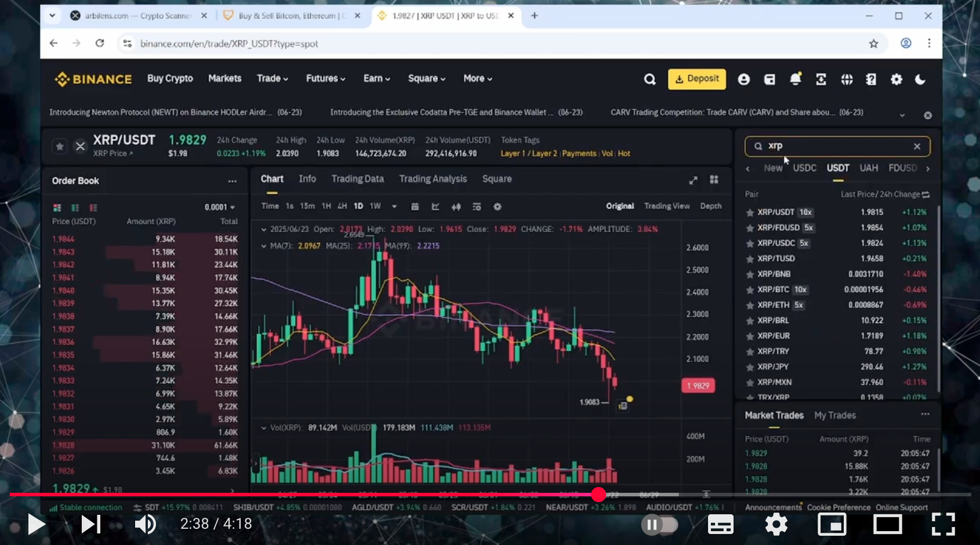Open Order Book more options
980x545 pixels.
(x=233, y=181)
